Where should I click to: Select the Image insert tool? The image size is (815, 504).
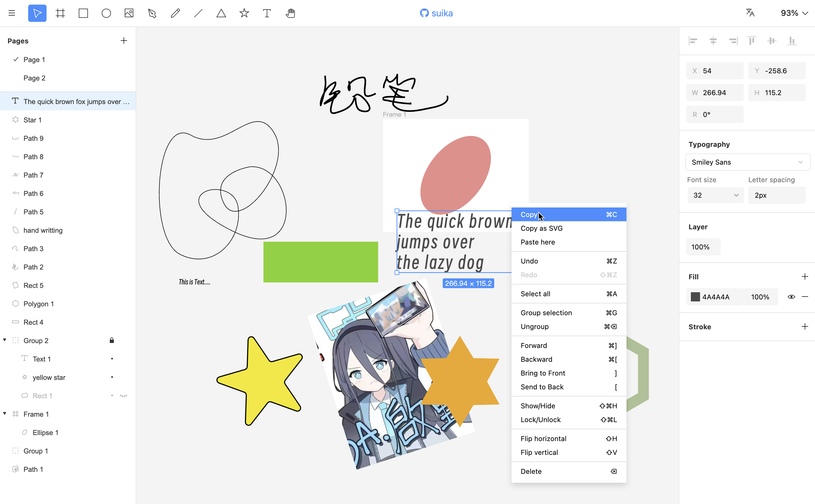129,13
